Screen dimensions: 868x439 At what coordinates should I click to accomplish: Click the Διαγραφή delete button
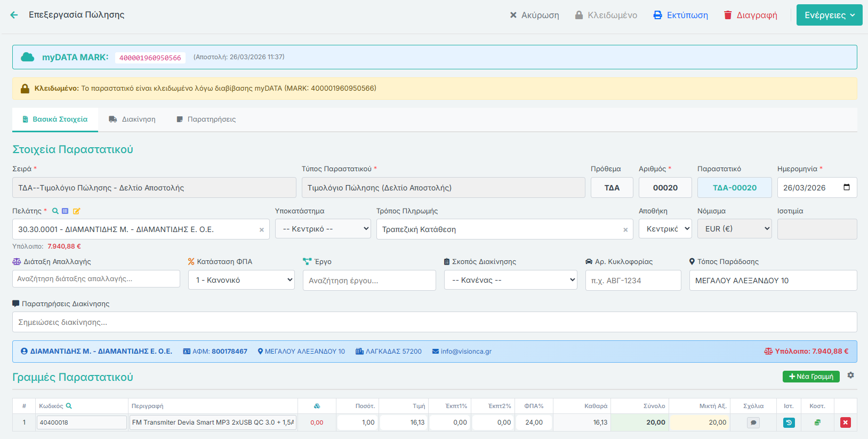click(751, 15)
